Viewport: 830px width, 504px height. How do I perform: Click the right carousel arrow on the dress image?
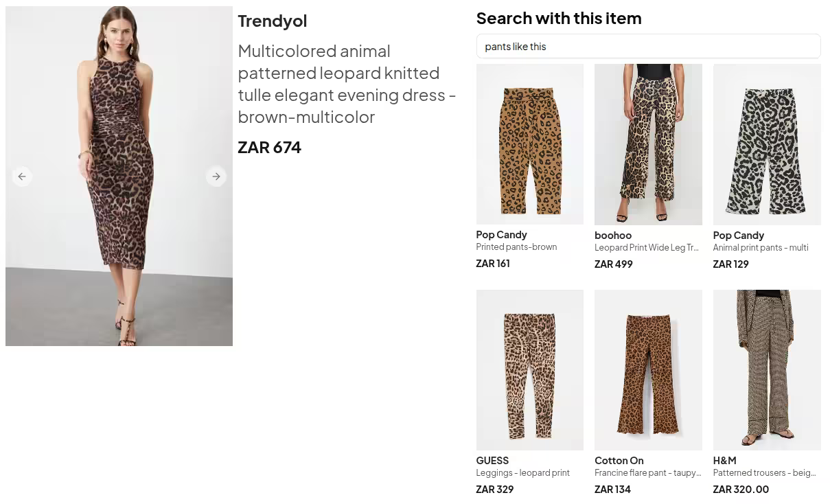pyautogui.click(x=216, y=176)
